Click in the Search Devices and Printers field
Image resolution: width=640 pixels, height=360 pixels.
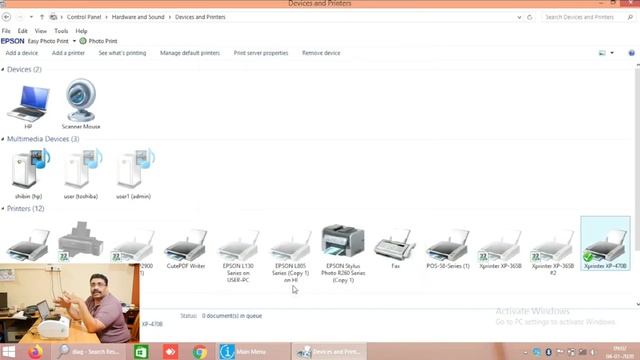pos(580,17)
